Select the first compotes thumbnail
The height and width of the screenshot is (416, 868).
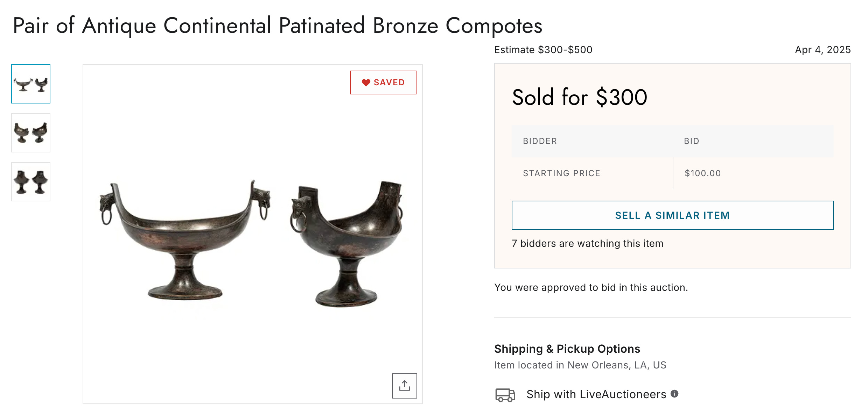[31, 84]
